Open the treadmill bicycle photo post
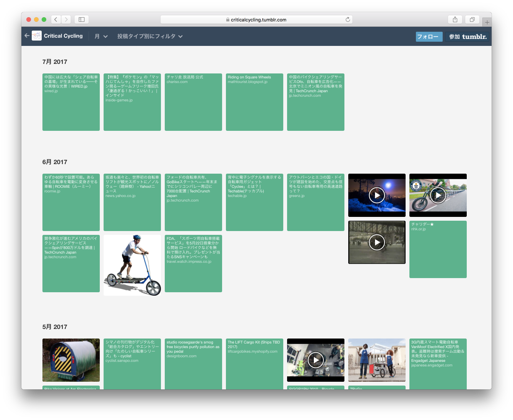This screenshot has height=420, width=513. coord(132,265)
